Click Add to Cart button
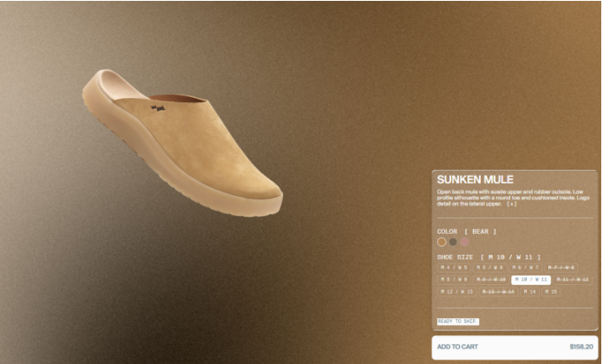The width and height of the screenshot is (603, 364). (515, 347)
